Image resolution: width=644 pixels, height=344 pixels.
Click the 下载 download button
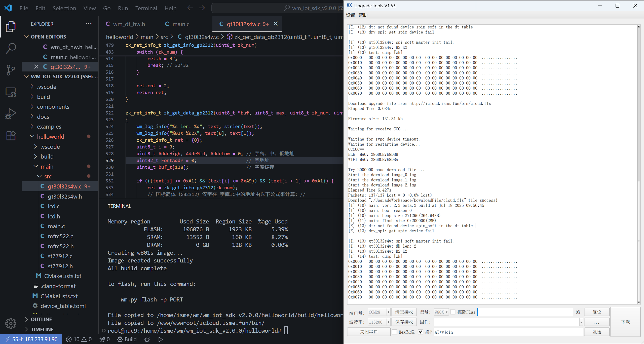click(625, 322)
